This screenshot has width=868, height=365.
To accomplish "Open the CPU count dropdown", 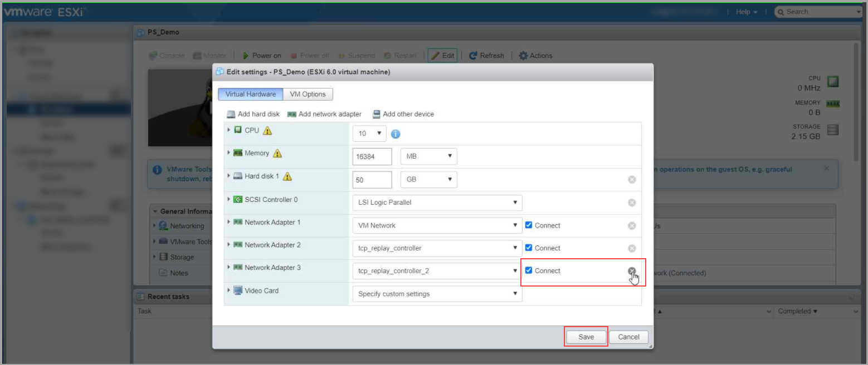I will (x=369, y=134).
